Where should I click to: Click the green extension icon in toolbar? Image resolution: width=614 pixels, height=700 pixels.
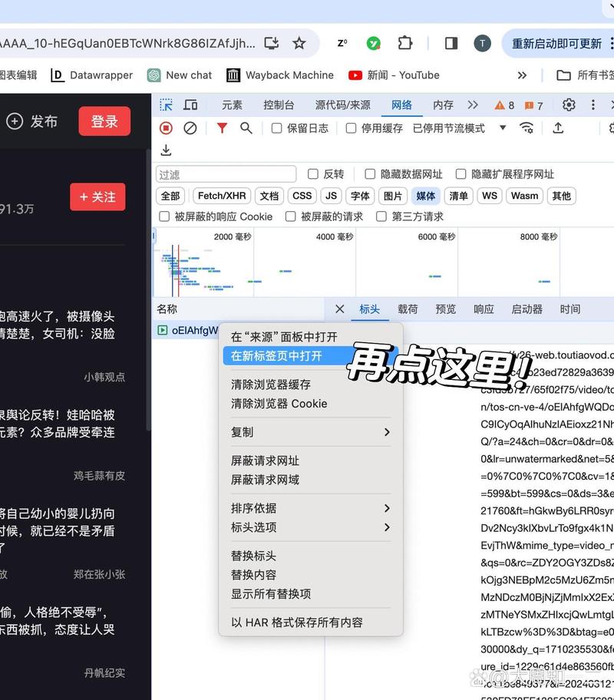[373, 43]
